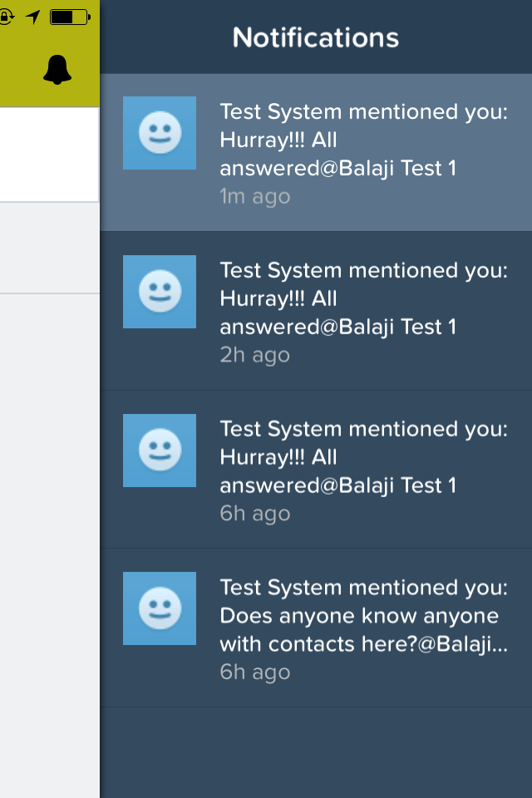This screenshot has width=532, height=798.
Task: Tap smiley avatar of the 2h ago notification
Action: pyautogui.click(x=160, y=292)
